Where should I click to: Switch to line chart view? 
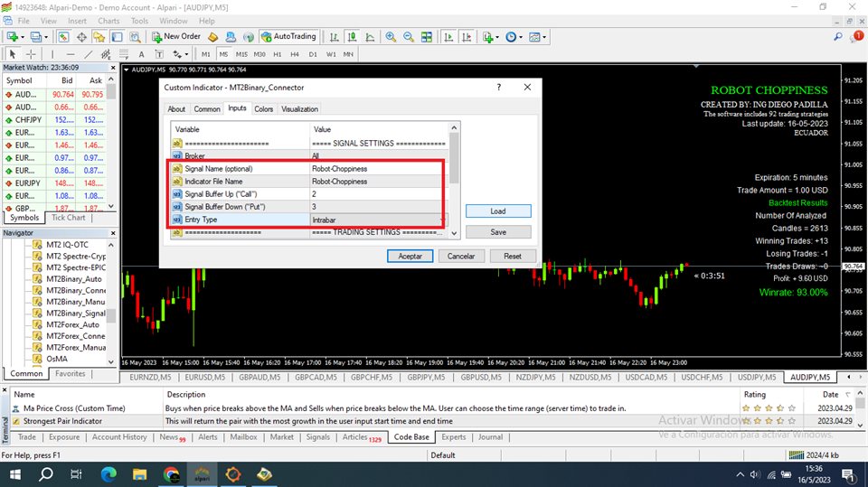tap(370, 36)
